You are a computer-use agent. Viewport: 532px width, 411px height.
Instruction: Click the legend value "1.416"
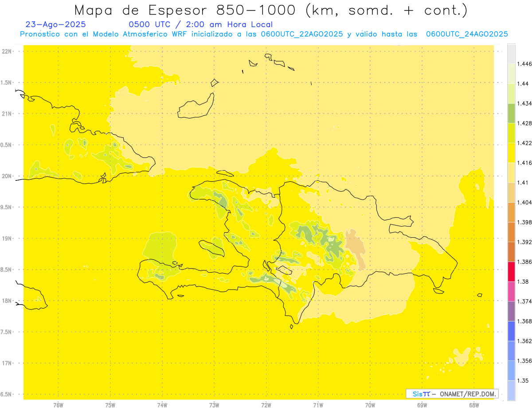click(524, 163)
